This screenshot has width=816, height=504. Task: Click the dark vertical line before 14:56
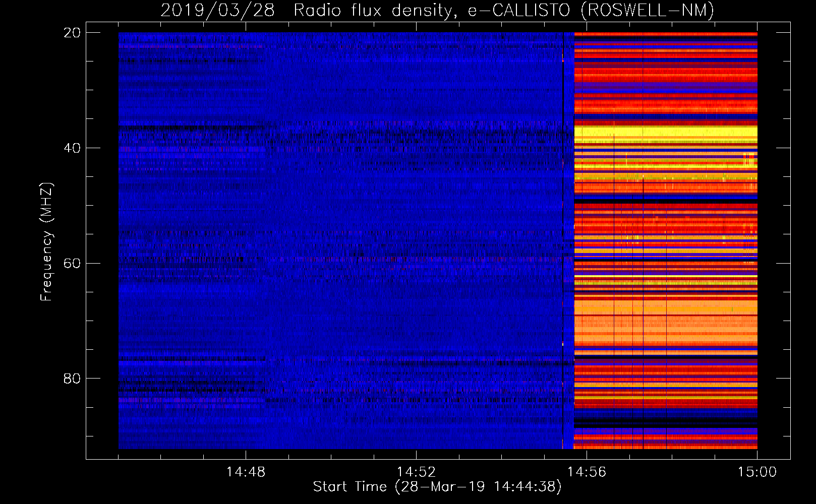(563, 241)
